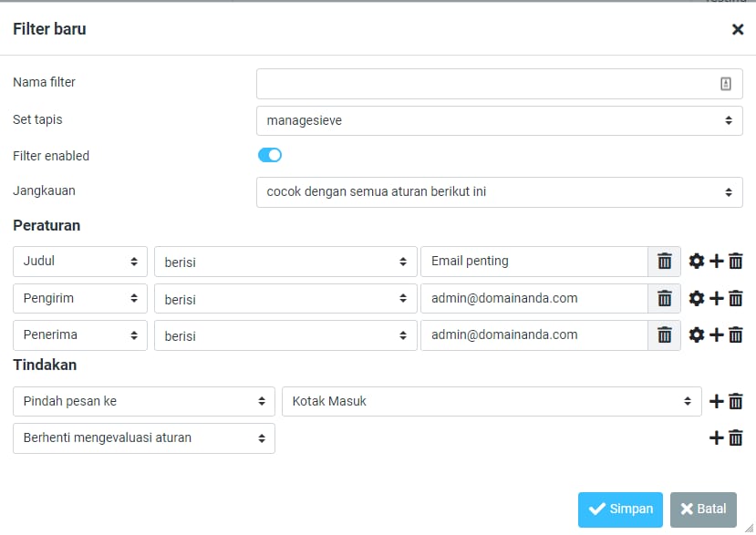Viewport: 756px width, 535px height.
Task: Open berisi operator dropdown on Pengirim row
Action: click(x=285, y=299)
